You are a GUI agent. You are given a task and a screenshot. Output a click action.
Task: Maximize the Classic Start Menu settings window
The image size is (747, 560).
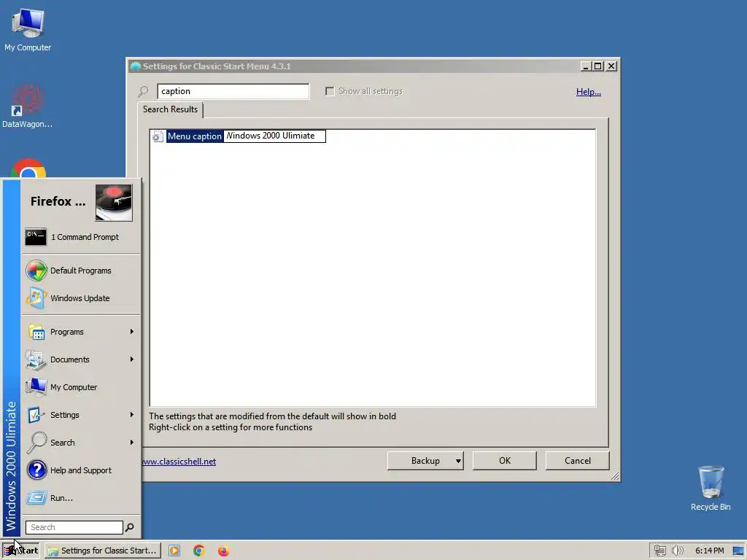(x=597, y=66)
